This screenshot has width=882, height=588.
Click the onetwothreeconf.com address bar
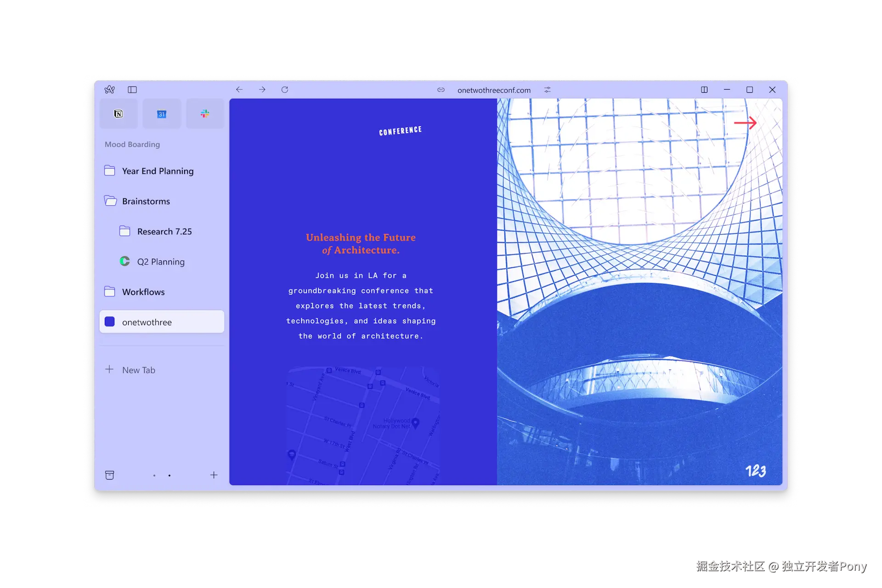(494, 90)
